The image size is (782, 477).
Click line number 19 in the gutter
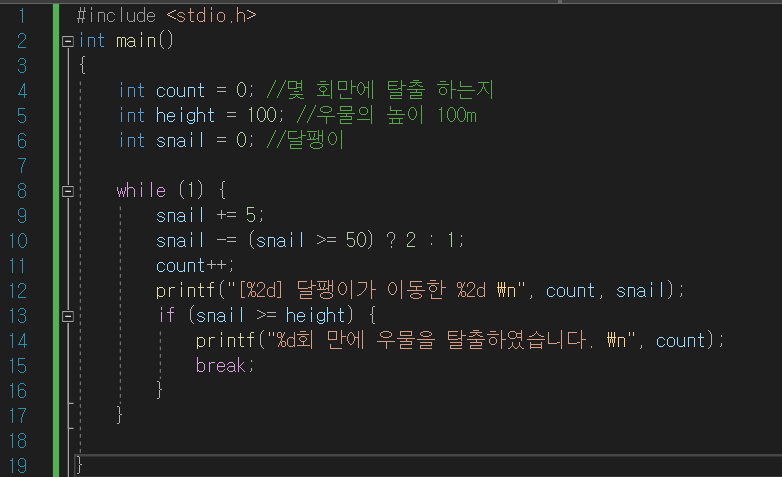pyautogui.click(x=18, y=466)
